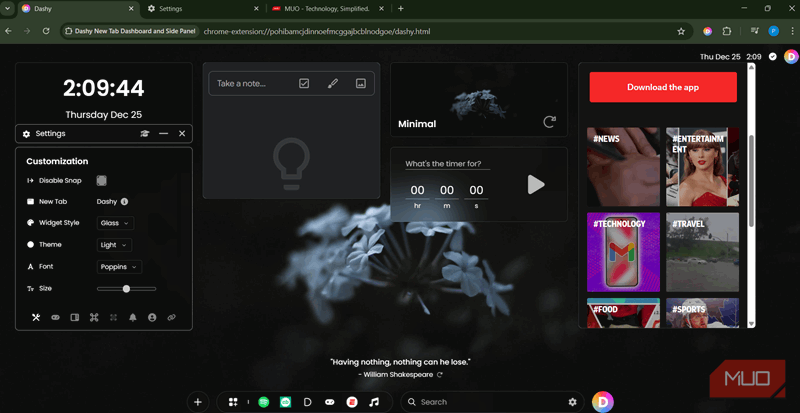This screenshot has height=413, width=800.
Task: Click the plus add button in bottom dock
Action: point(198,402)
